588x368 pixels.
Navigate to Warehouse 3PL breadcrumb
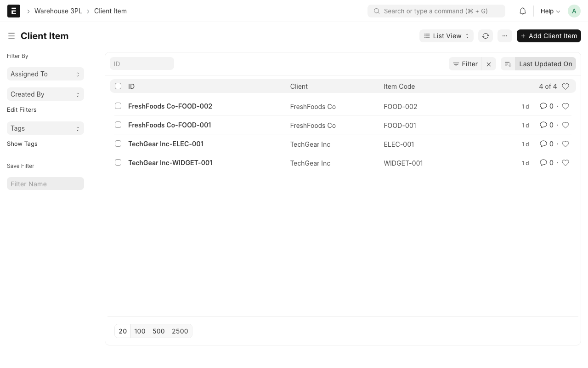[x=58, y=11]
